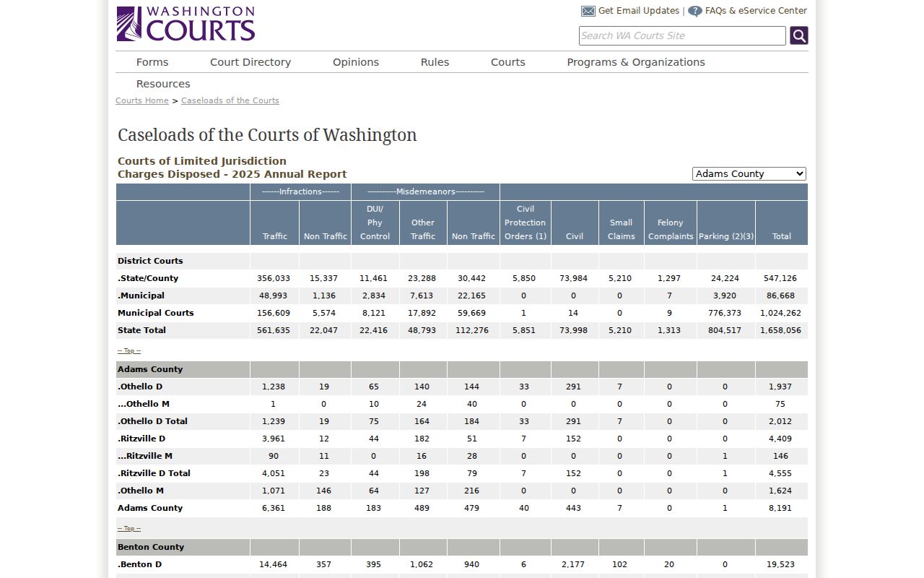Open the Programs & Organizations menu

pyautogui.click(x=636, y=62)
